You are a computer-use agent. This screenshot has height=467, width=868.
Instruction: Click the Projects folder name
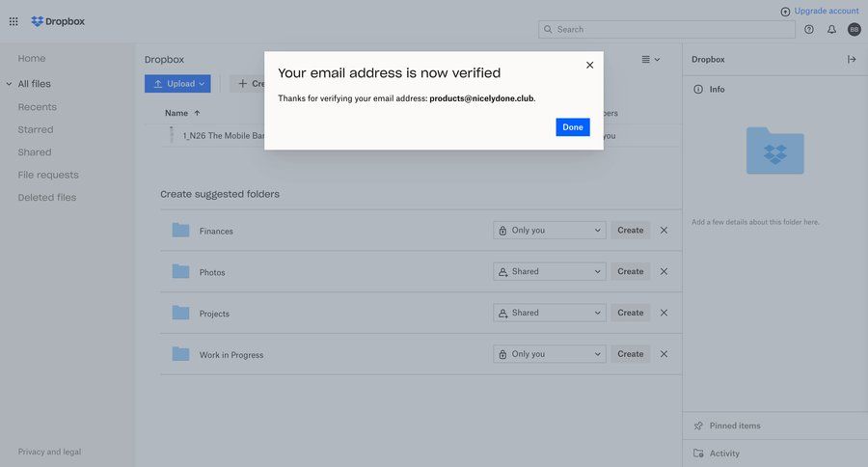[214, 314]
